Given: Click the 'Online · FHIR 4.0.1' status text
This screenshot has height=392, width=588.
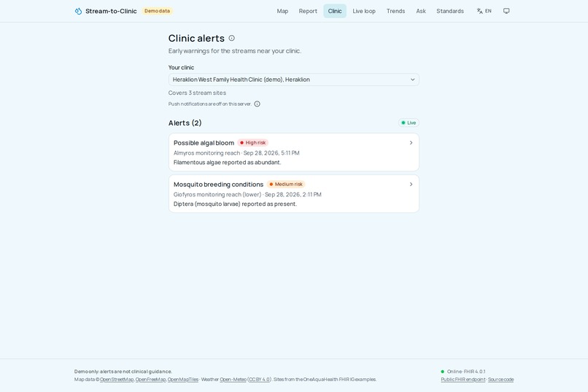Looking at the screenshot, I should 466,372.
